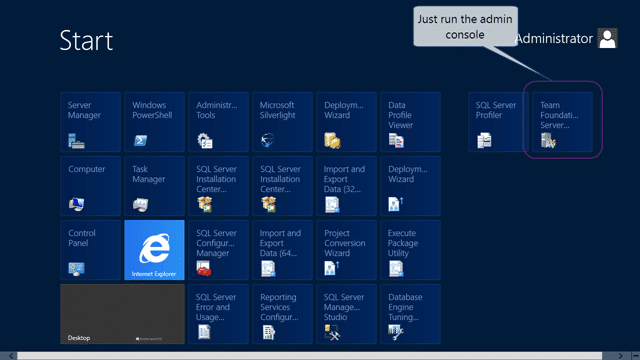
Task: Open Reporting Services Configuration tile
Action: point(282,314)
